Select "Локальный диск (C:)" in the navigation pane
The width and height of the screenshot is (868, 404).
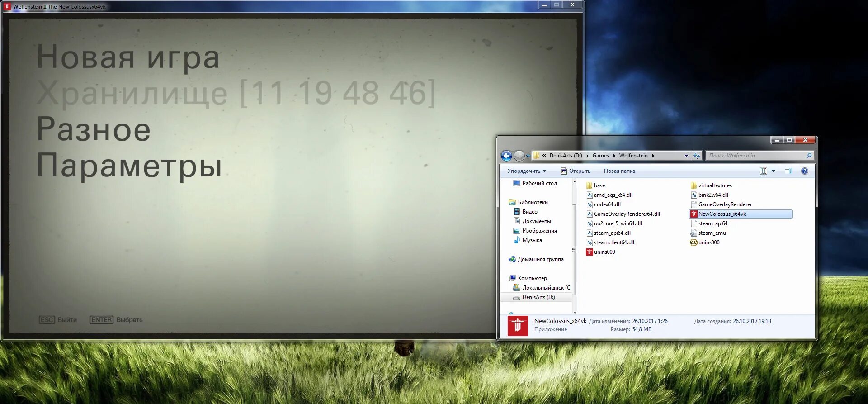tap(542, 288)
